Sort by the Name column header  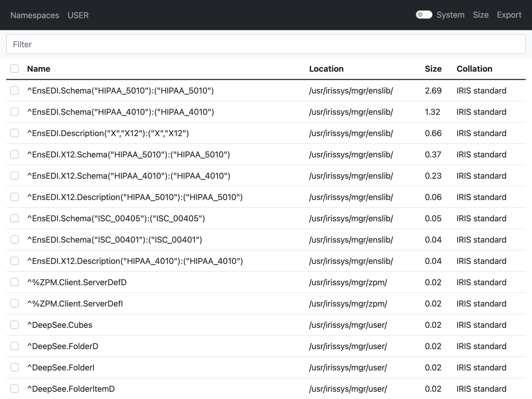39,69
